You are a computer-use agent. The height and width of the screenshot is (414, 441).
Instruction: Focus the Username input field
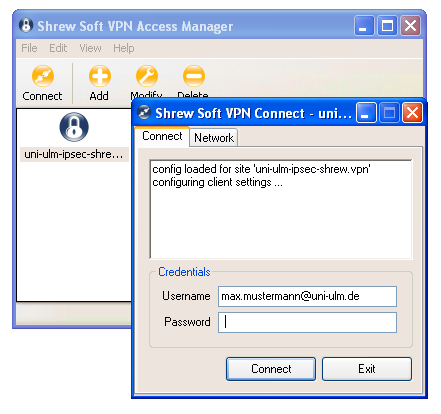click(307, 296)
